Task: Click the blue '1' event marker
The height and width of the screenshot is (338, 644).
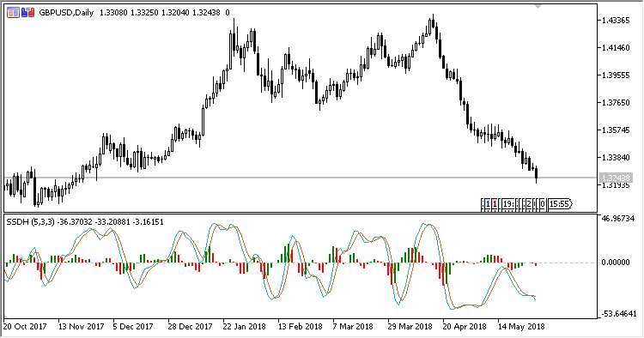Action: point(488,204)
